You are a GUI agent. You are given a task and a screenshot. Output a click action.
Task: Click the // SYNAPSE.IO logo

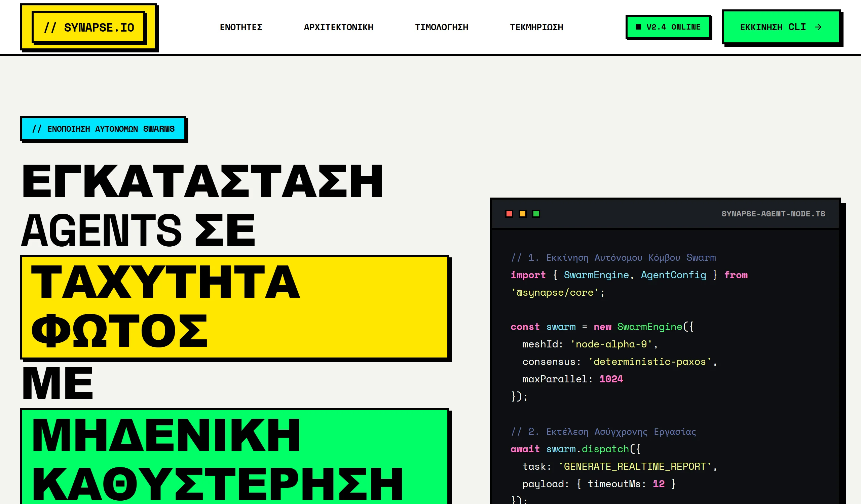click(x=89, y=28)
